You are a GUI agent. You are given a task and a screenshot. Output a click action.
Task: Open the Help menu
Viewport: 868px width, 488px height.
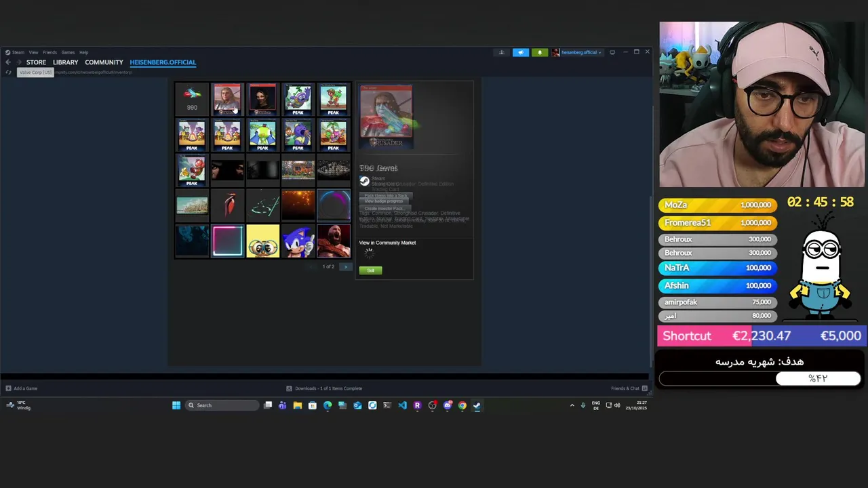[83, 52]
